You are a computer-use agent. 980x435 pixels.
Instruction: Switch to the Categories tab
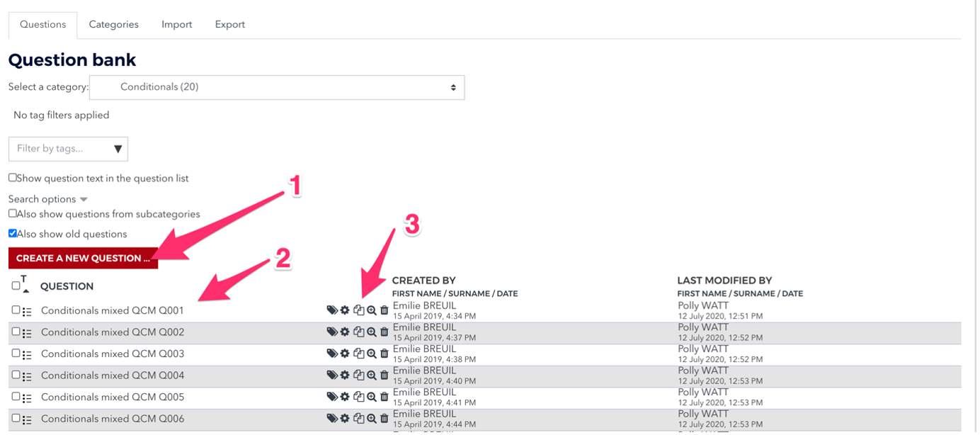[113, 24]
